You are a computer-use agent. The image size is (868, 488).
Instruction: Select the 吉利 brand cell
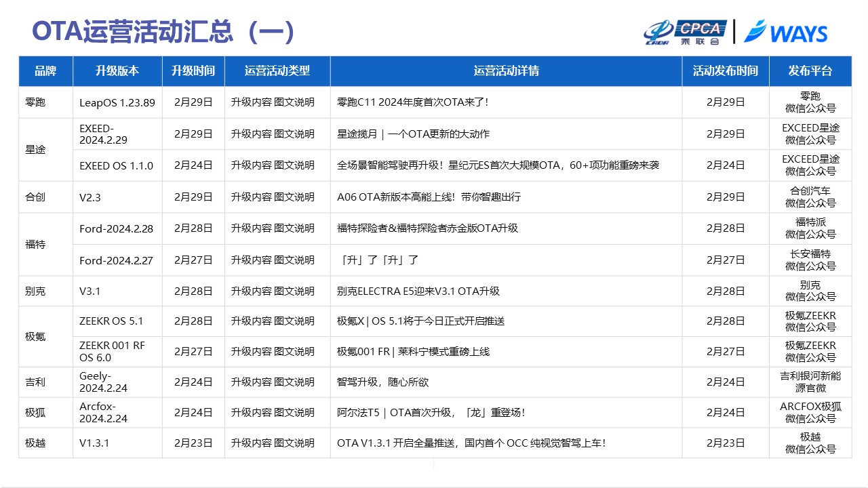pyautogui.click(x=45, y=382)
